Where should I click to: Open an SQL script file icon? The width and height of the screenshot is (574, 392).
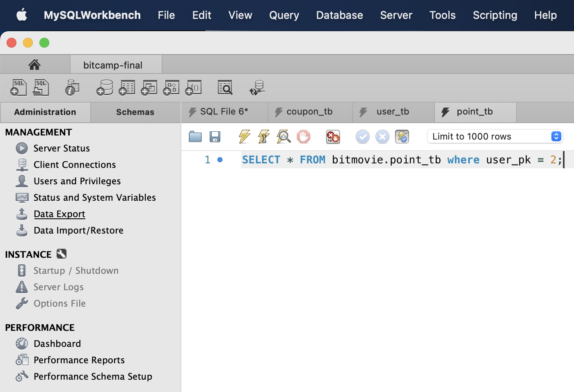coord(41,87)
